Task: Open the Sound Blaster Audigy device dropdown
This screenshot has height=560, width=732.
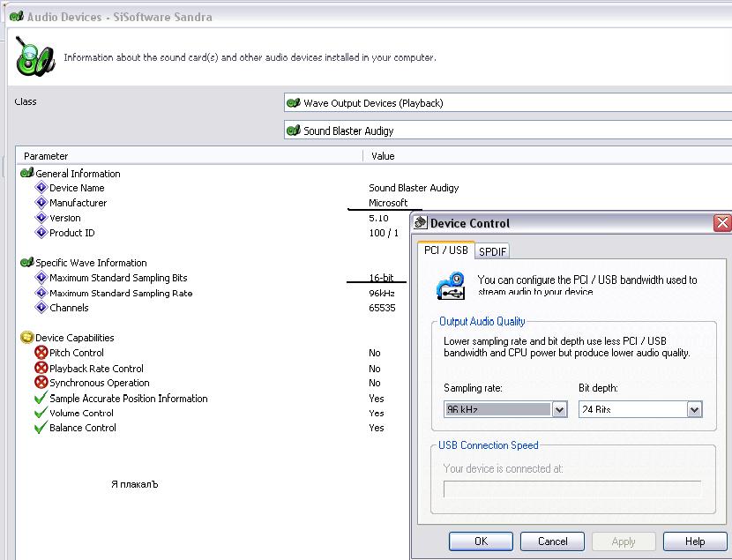Action: [x=508, y=131]
